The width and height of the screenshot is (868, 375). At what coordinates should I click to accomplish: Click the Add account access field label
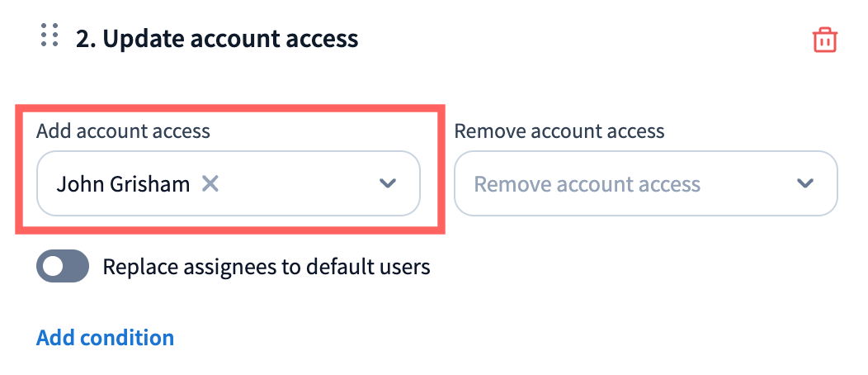123,131
